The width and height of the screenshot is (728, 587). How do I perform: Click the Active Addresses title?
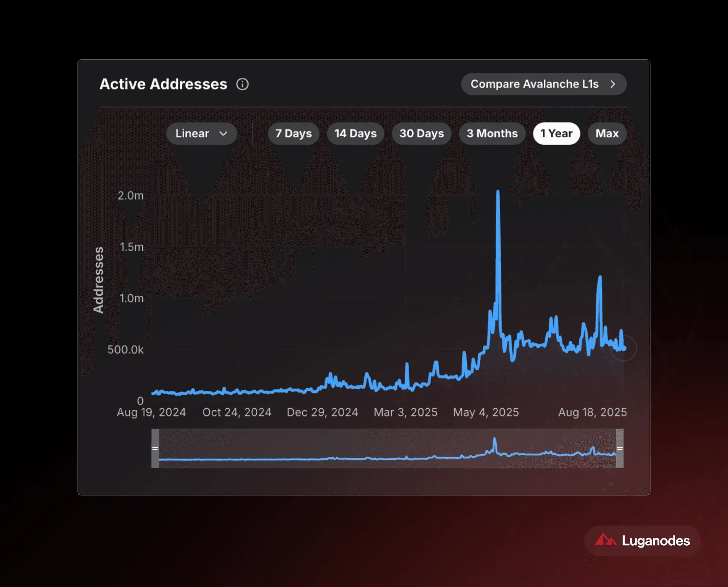coord(163,84)
